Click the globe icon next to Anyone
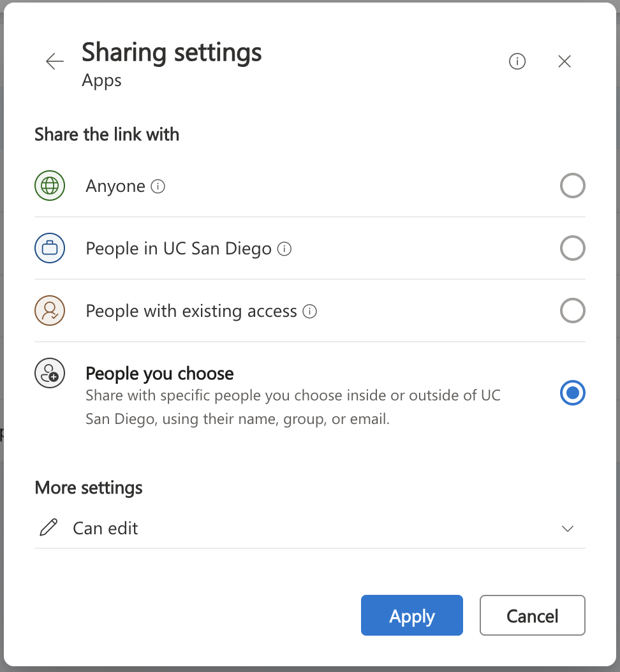Image resolution: width=620 pixels, height=672 pixels. 49,186
